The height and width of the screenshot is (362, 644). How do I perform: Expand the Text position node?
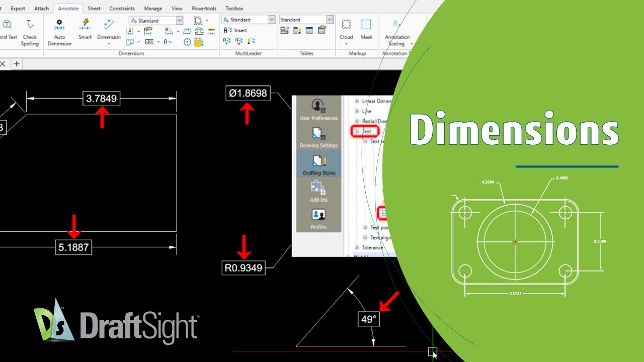coord(366,227)
